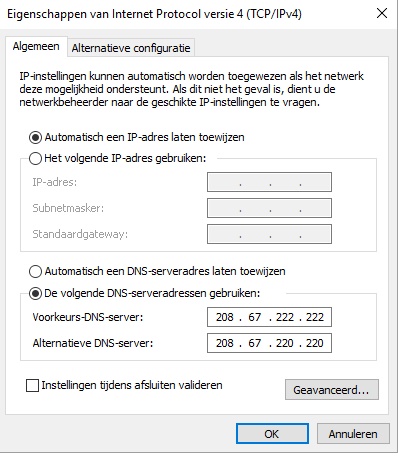398x456 pixels.
Task: Click octet 67 in Voorkeurs-DNS-server field
Action: pyautogui.click(x=254, y=317)
